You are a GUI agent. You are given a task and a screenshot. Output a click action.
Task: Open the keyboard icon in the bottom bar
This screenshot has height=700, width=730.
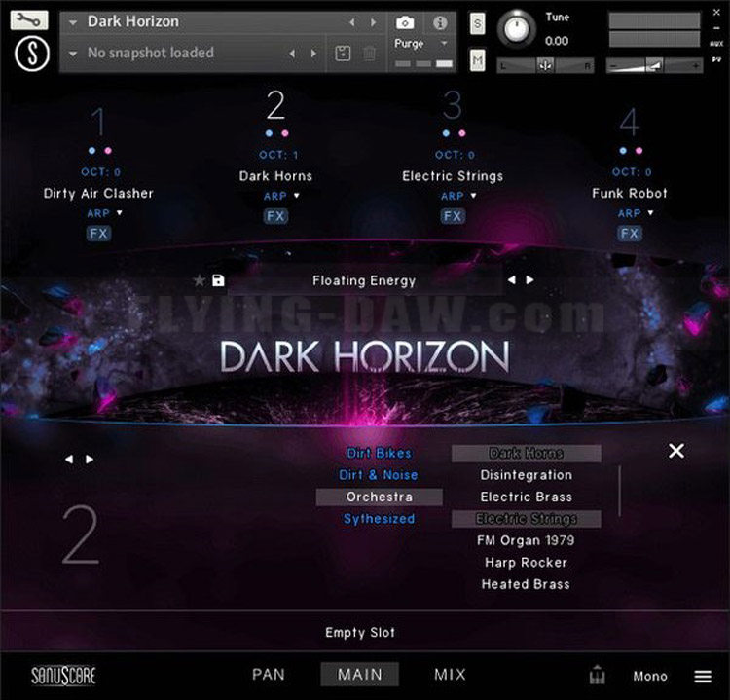[598, 675]
